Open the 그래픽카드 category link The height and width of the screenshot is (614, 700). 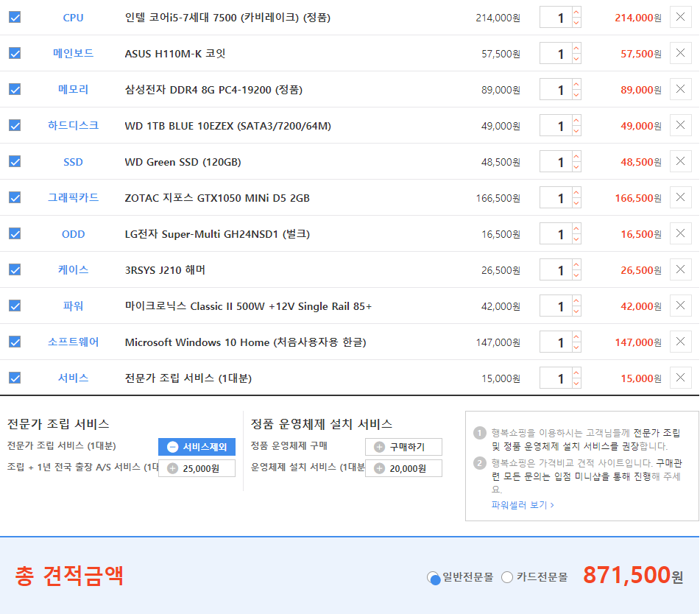(73, 198)
